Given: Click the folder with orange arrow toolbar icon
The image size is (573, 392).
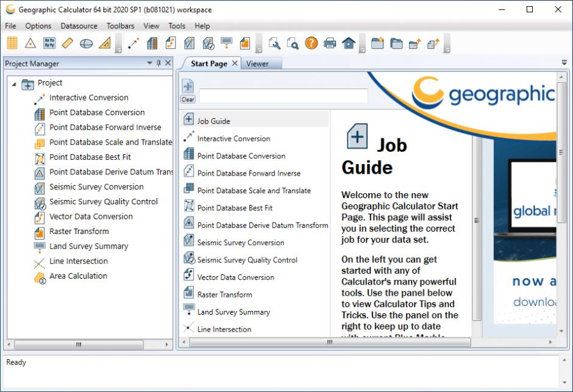Looking at the screenshot, I should tap(415, 43).
